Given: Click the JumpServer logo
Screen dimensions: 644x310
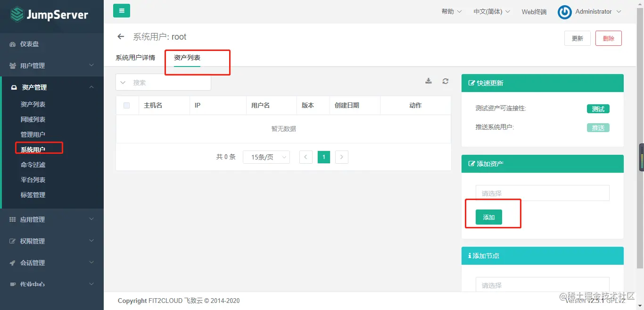Looking at the screenshot, I should click(x=49, y=15).
